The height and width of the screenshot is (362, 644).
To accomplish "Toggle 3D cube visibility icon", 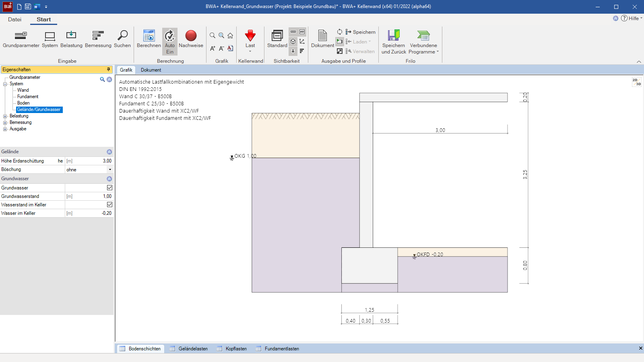I will tap(293, 41).
